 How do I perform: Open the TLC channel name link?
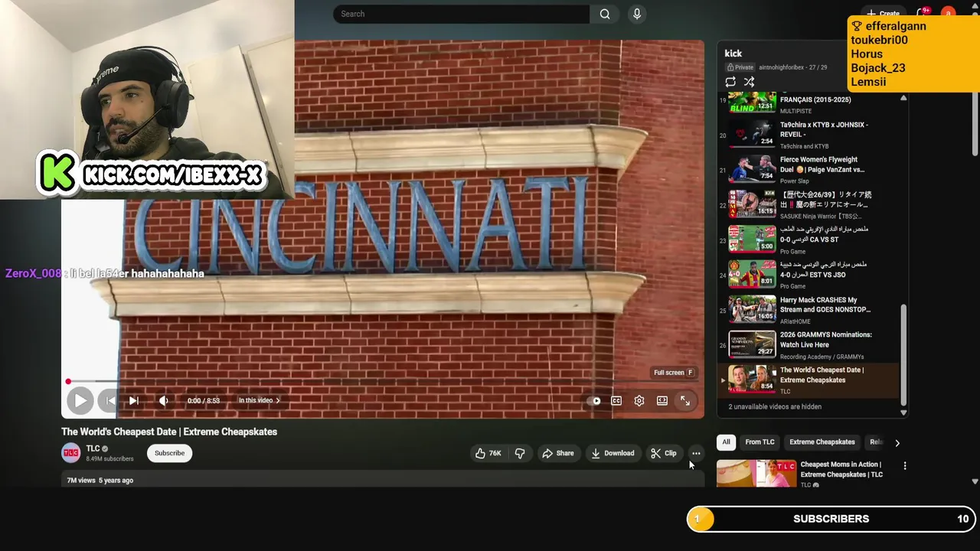pyautogui.click(x=93, y=448)
